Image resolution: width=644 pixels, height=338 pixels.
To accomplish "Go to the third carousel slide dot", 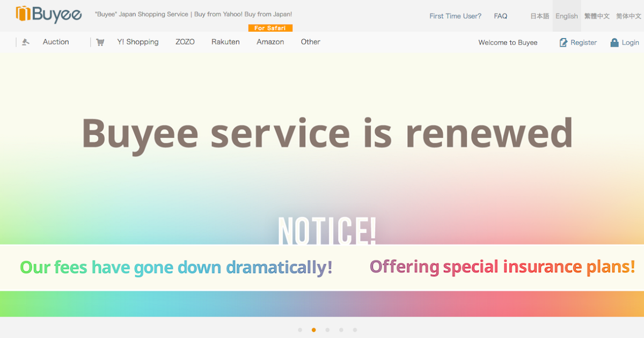I will [x=327, y=330].
